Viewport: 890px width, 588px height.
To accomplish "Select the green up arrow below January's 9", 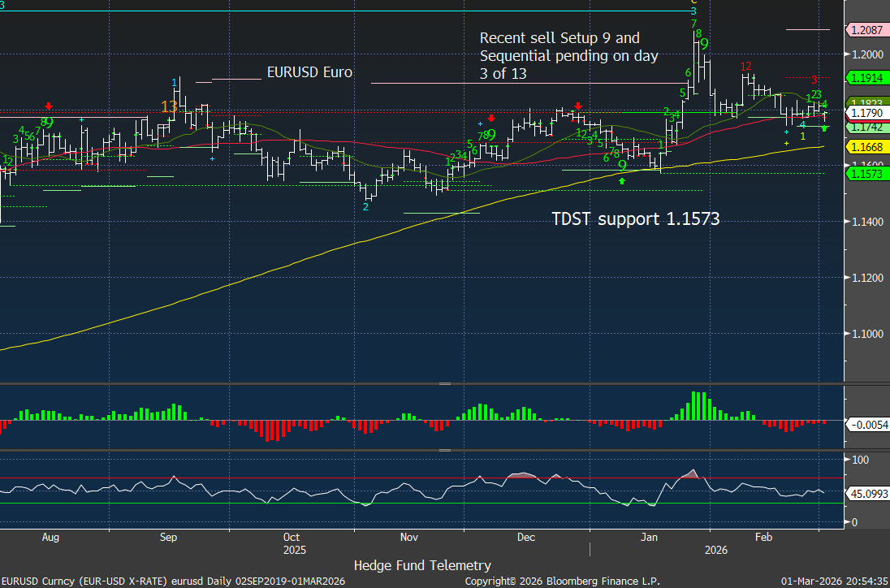I will click(622, 180).
